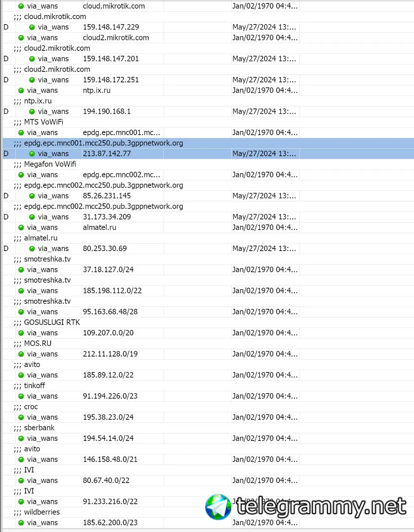Click green dot in almatel.ru address row
The width and height of the screenshot is (414, 532).
[21, 227]
